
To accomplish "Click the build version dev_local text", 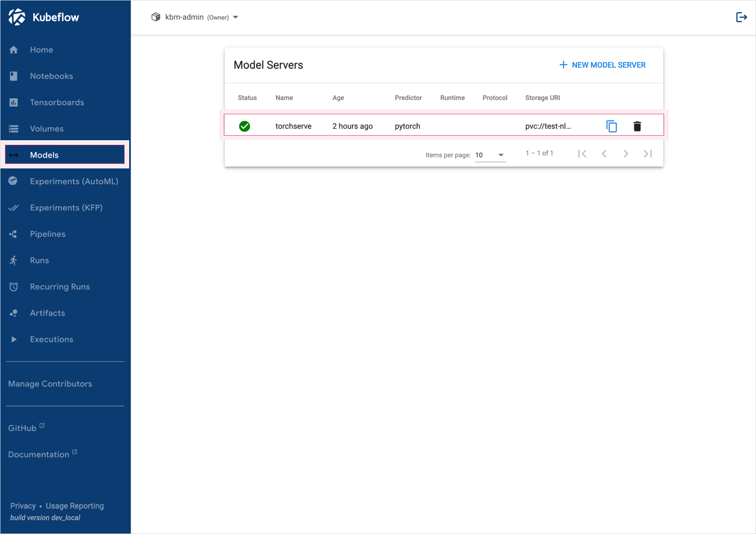I will (45, 518).
